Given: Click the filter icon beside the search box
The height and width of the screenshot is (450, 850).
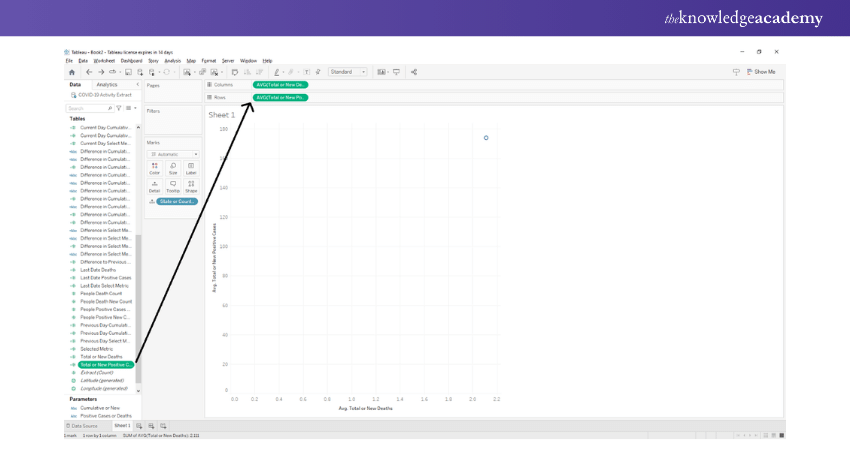Looking at the screenshot, I should (119, 108).
